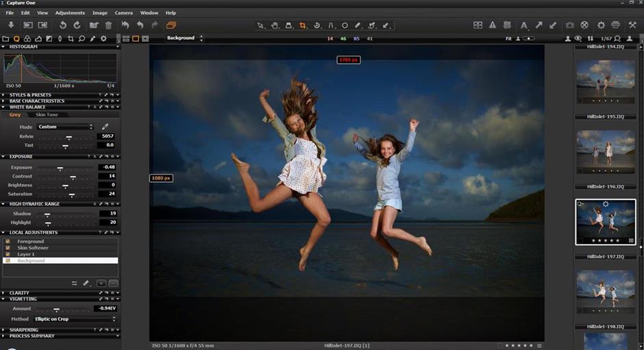The height and width of the screenshot is (350, 644).
Task: Open preferences with the gear icon
Action: (601, 25)
